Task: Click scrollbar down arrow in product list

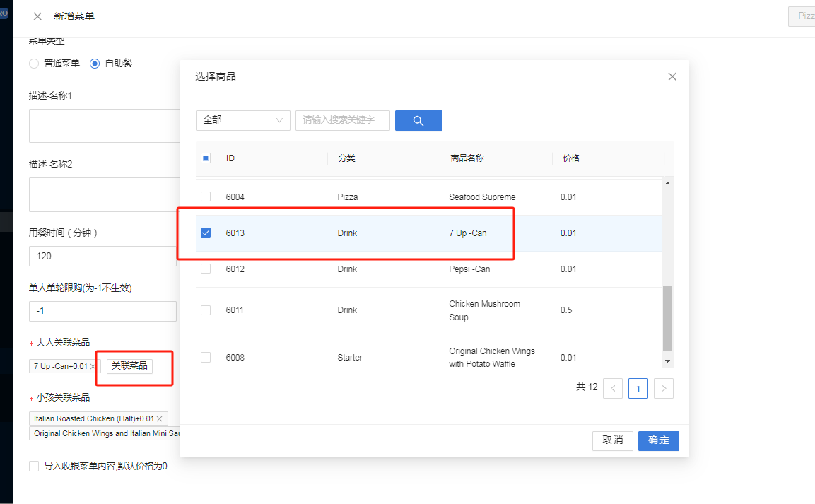Action: [x=667, y=361]
